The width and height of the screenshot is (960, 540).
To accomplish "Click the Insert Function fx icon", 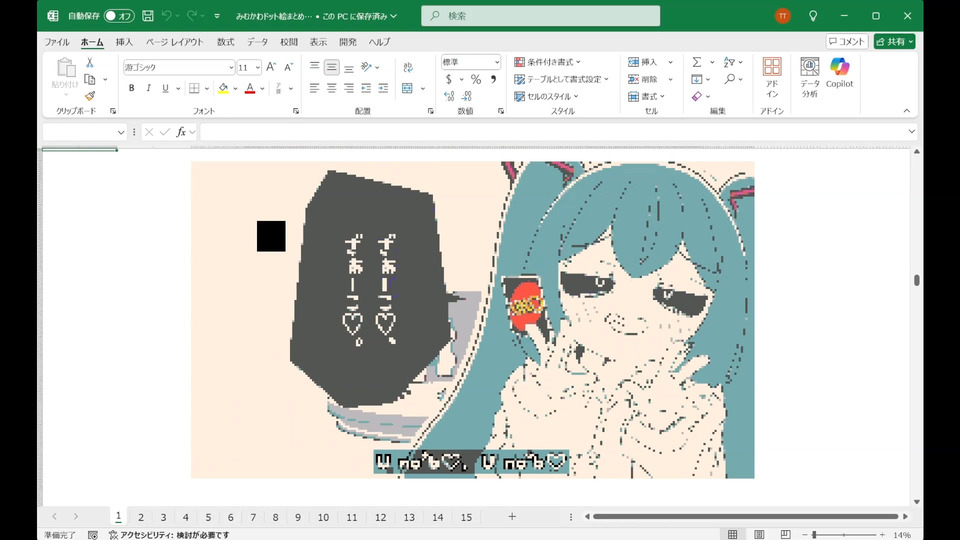I will point(181,132).
